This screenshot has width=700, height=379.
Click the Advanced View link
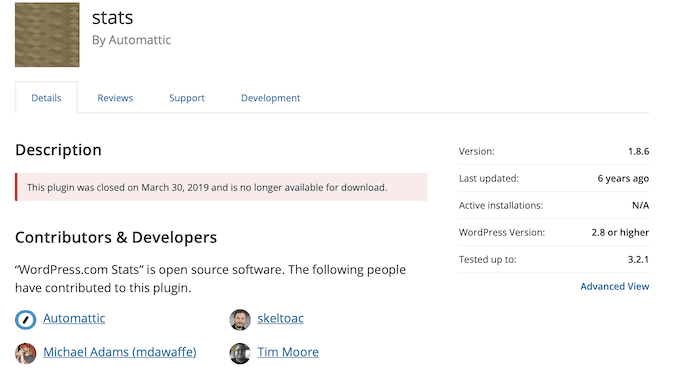[x=615, y=286]
